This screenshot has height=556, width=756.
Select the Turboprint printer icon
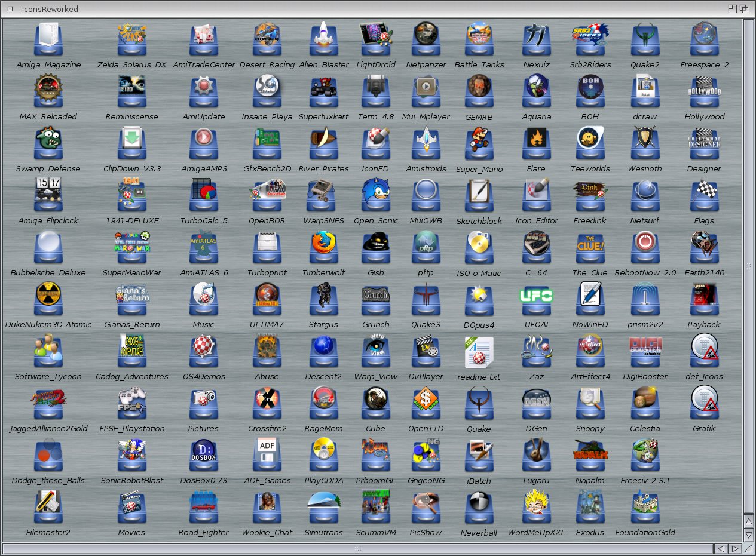[x=267, y=248]
